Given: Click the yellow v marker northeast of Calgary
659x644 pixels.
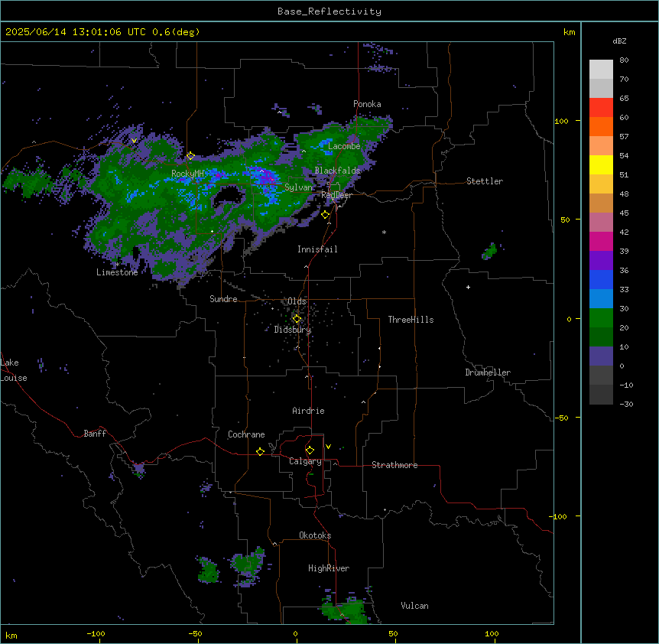Looking at the screenshot, I should click(328, 447).
